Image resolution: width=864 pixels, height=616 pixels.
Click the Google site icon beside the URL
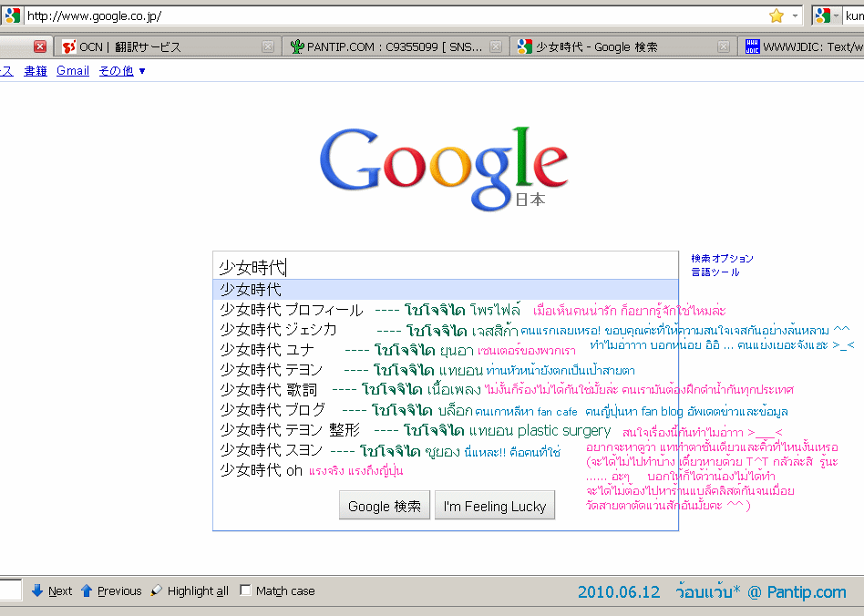point(13,15)
